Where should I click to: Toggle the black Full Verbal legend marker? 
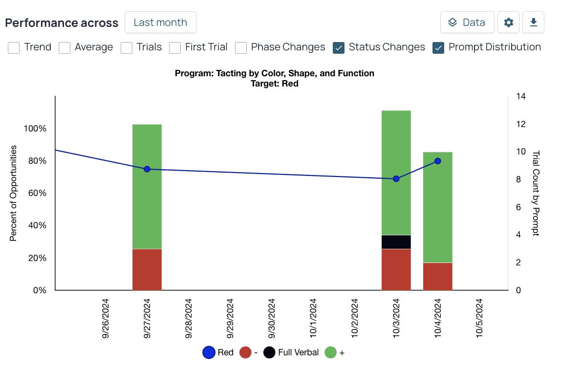pos(269,352)
